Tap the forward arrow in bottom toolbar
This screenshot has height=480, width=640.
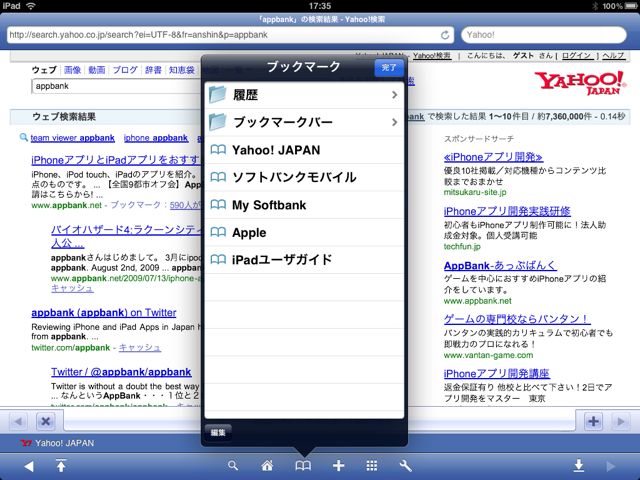click(x=611, y=466)
